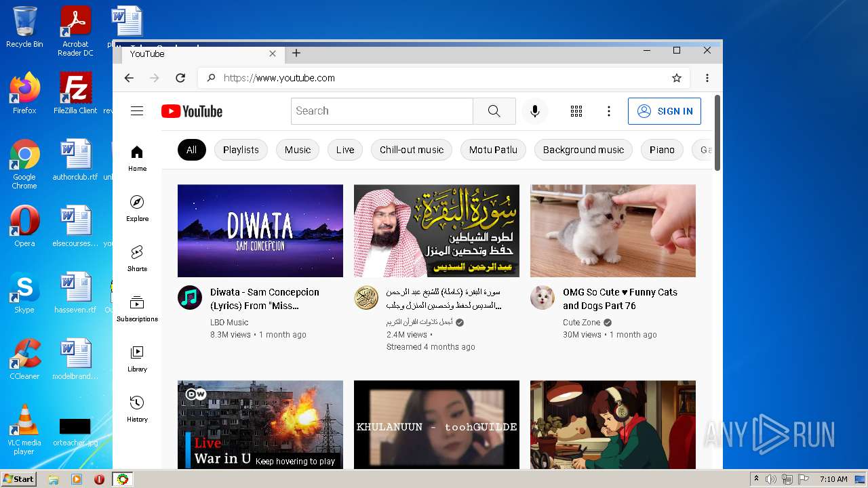Click the SIGN IN button
This screenshot has width=868, height=488.
click(665, 111)
